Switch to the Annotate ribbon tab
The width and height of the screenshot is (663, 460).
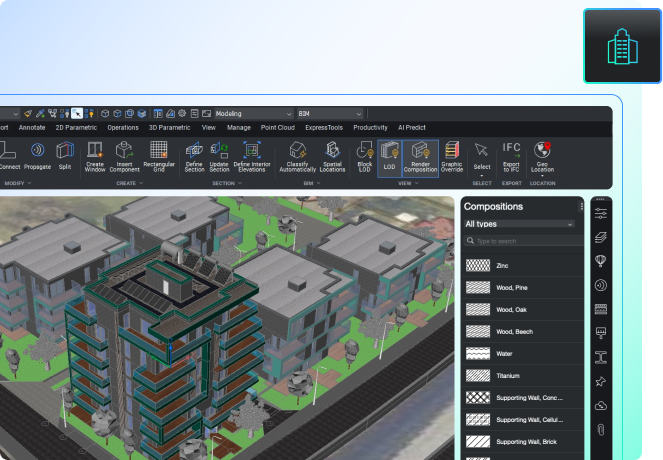[32, 127]
